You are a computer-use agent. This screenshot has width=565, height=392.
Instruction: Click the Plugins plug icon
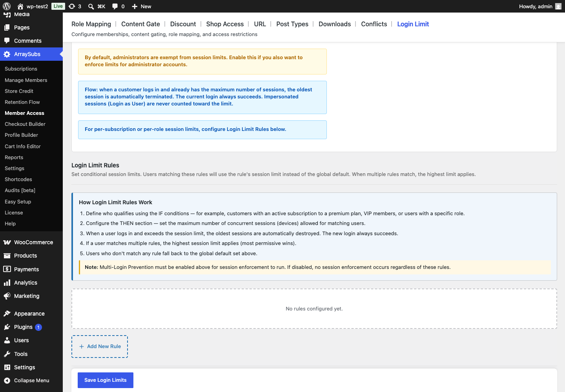(x=7, y=327)
